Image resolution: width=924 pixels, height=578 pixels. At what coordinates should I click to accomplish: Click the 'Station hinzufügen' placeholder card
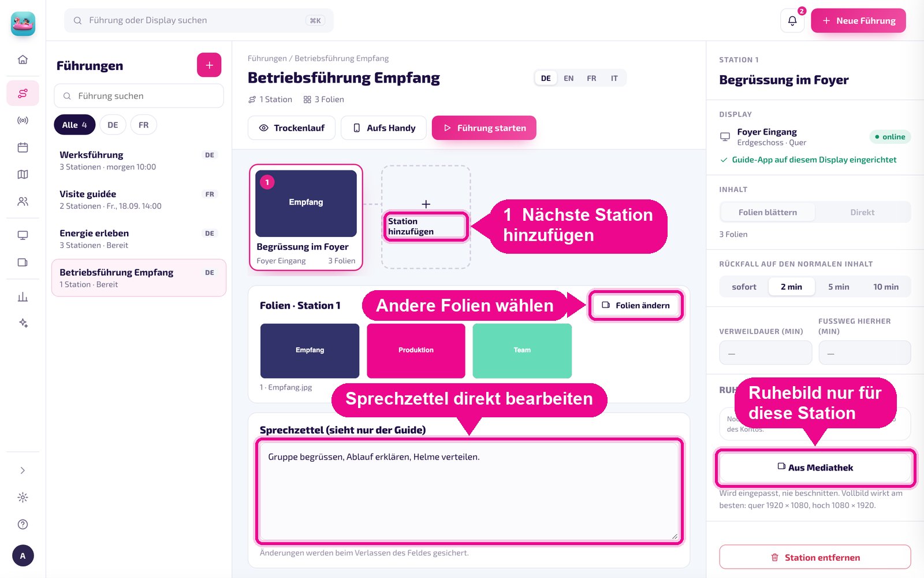click(426, 217)
